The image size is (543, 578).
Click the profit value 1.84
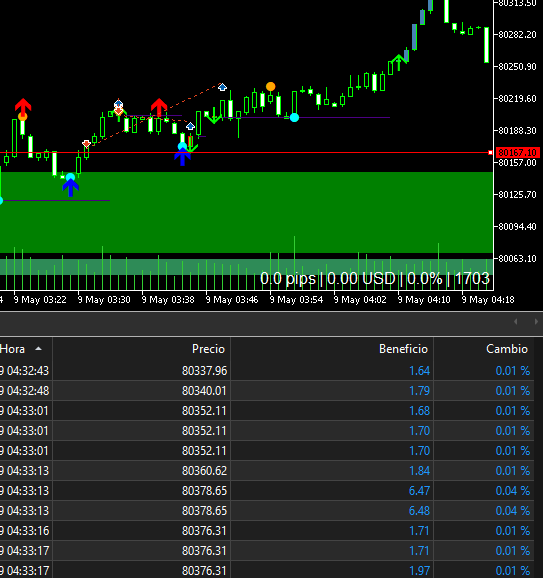420,471
